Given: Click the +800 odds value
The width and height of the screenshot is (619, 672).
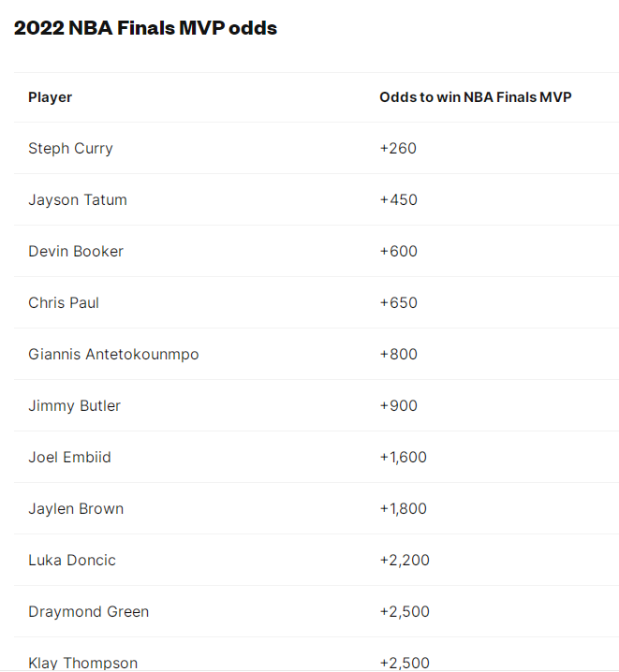Looking at the screenshot, I should click(399, 354).
